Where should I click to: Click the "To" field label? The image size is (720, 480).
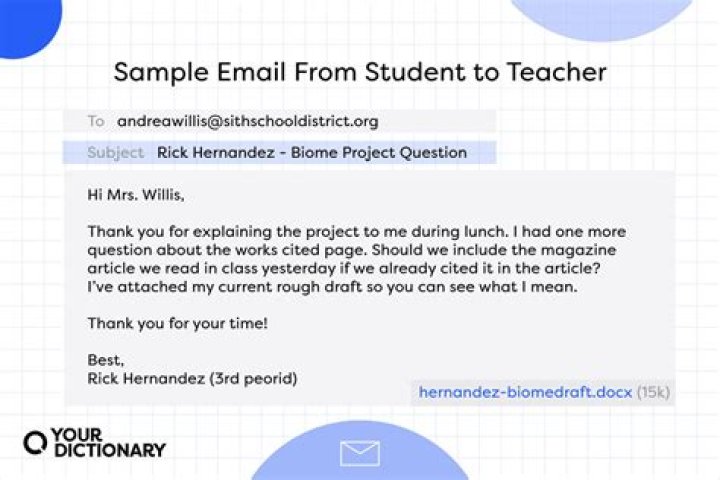[x=96, y=121]
